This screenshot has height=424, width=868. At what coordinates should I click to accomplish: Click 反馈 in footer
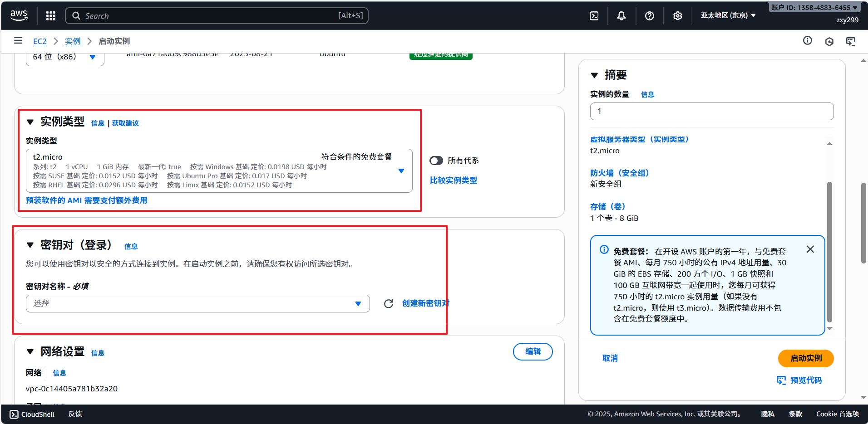pyautogui.click(x=75, y=414)
